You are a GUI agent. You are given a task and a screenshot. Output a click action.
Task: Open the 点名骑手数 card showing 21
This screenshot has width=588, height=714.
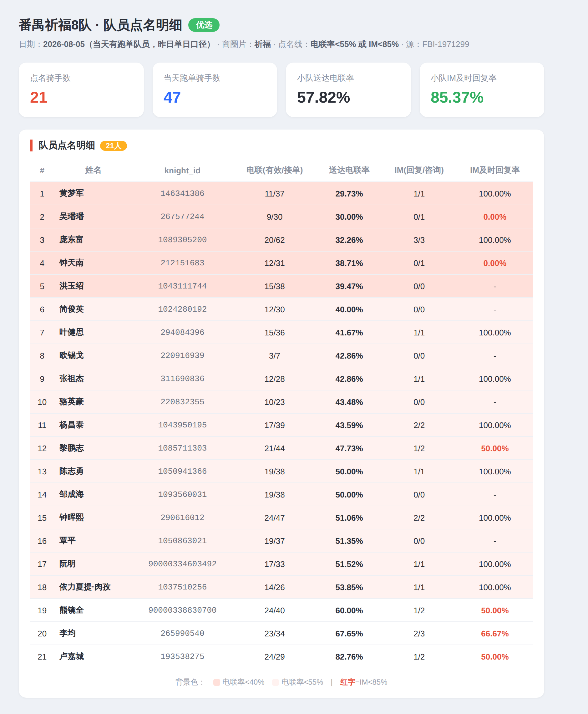coord(81,90)
